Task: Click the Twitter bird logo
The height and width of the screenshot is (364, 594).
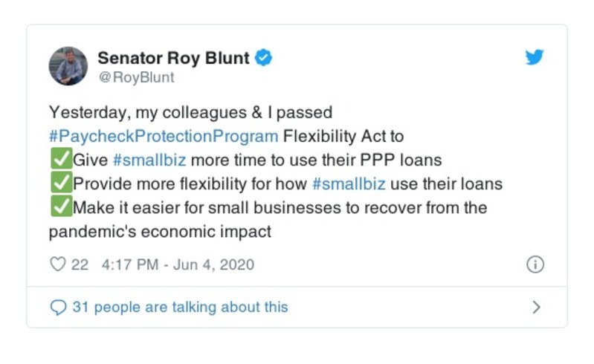Action: click(535, 58)
